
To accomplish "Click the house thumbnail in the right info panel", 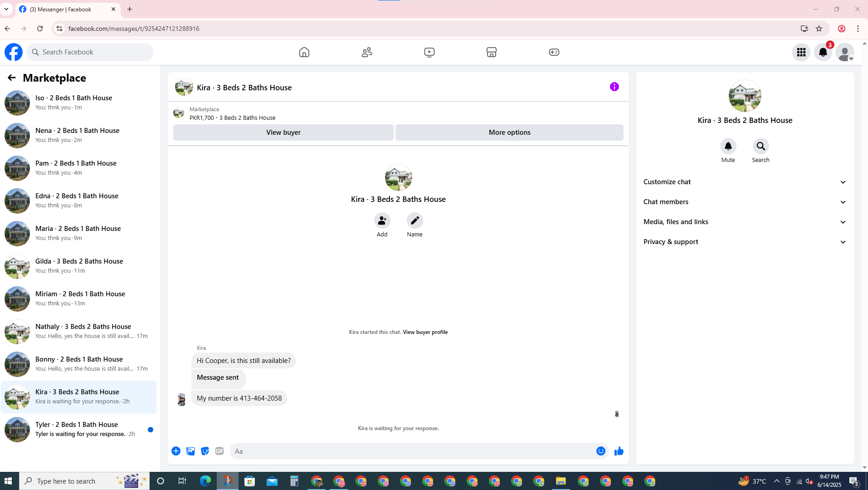I will coord(745,96).
